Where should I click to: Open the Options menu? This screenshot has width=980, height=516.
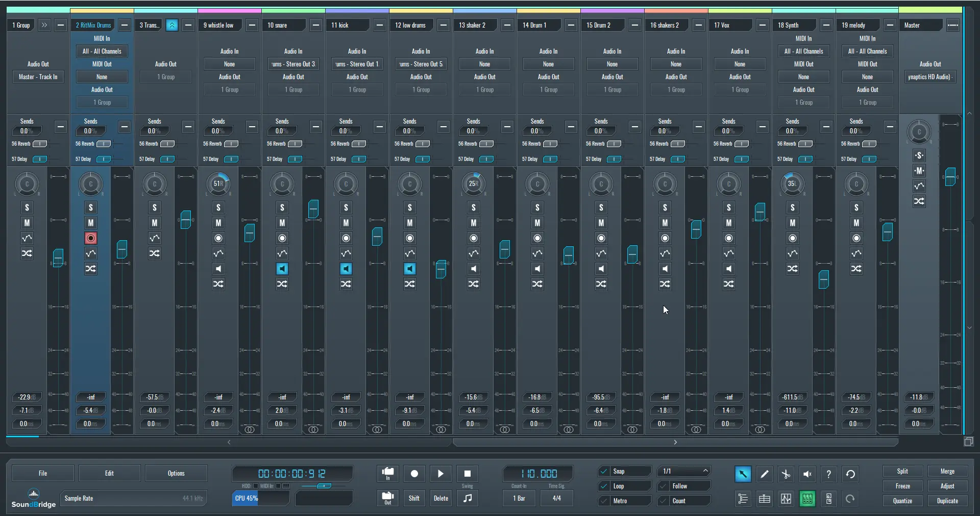tap(176, 473)
